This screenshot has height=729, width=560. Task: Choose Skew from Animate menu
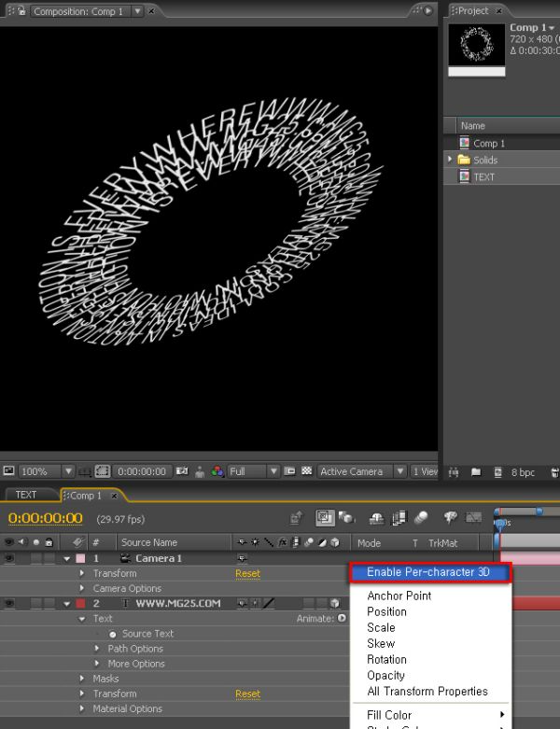point(381,643)
